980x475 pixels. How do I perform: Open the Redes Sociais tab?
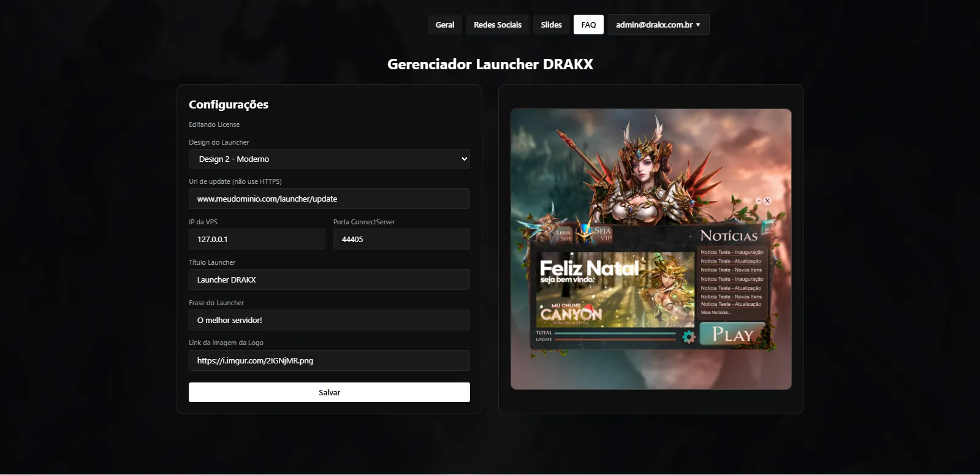(497, 25)
